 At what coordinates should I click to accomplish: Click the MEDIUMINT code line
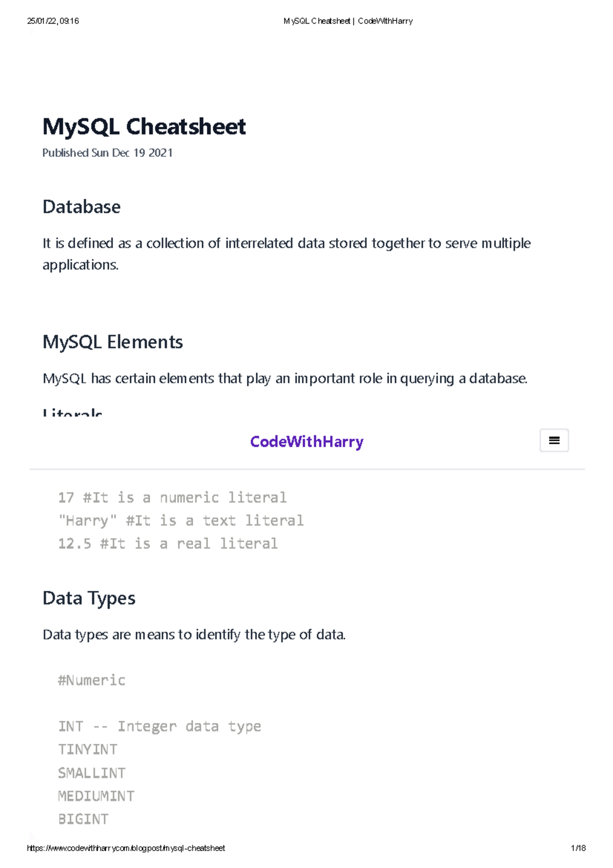[x=96, y=796]
